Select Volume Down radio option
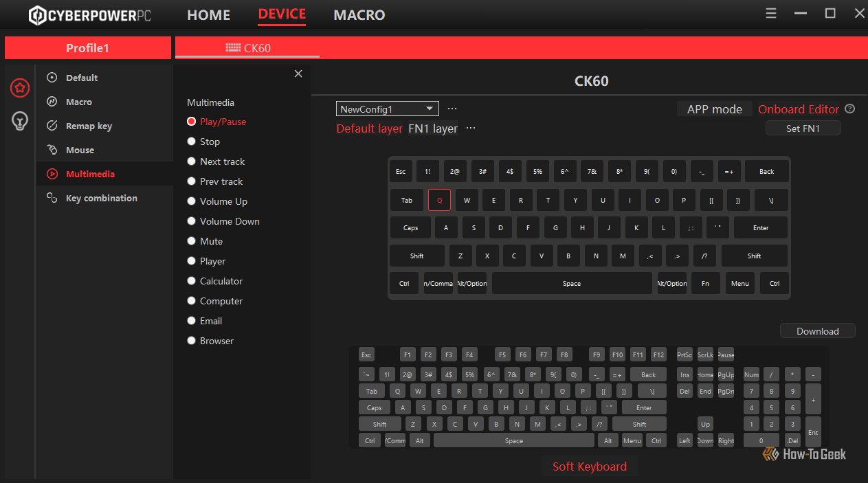Screen dimensions: 868x483 (x=192, y=221)
